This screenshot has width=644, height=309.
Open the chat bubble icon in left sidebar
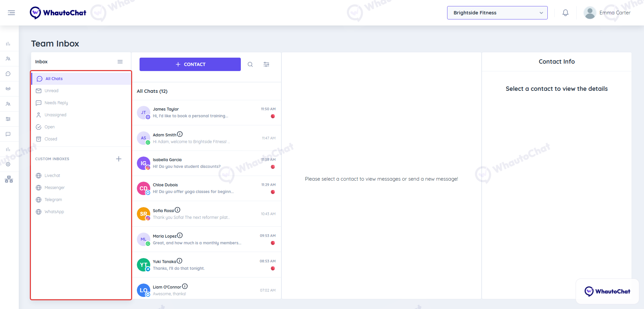click(8, 74)
